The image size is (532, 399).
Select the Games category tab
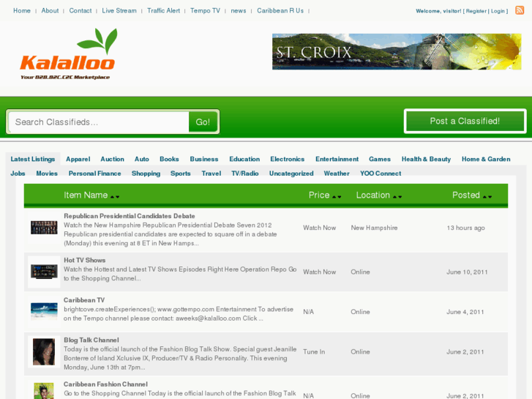(380, 159)
